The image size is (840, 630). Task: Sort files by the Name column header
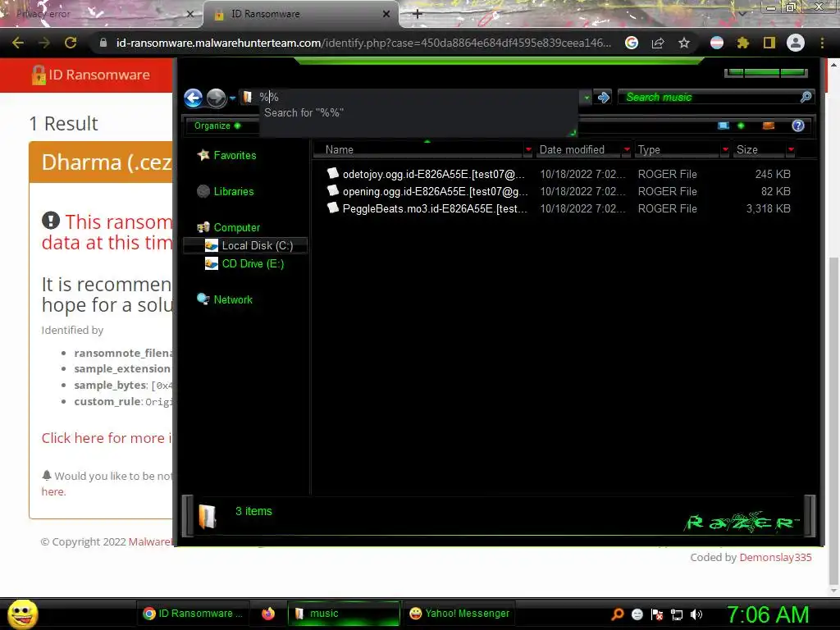click(418, 149)
